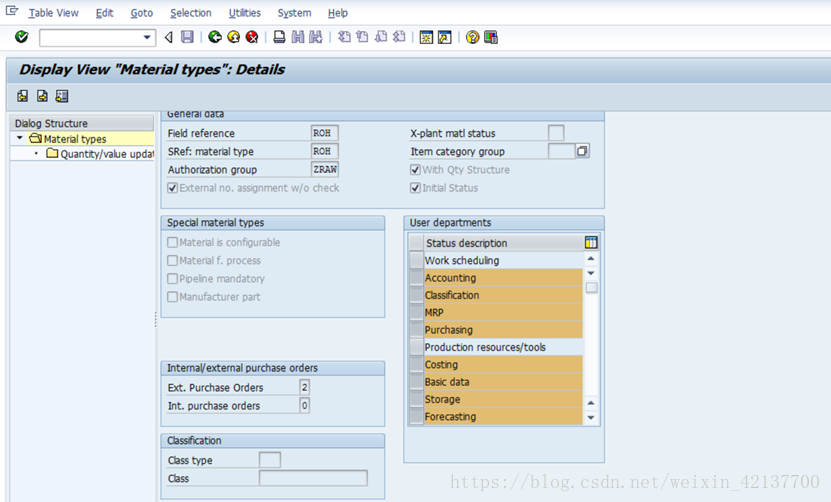
Task: Click the Save diskette icon
Action: pos(187,37)
